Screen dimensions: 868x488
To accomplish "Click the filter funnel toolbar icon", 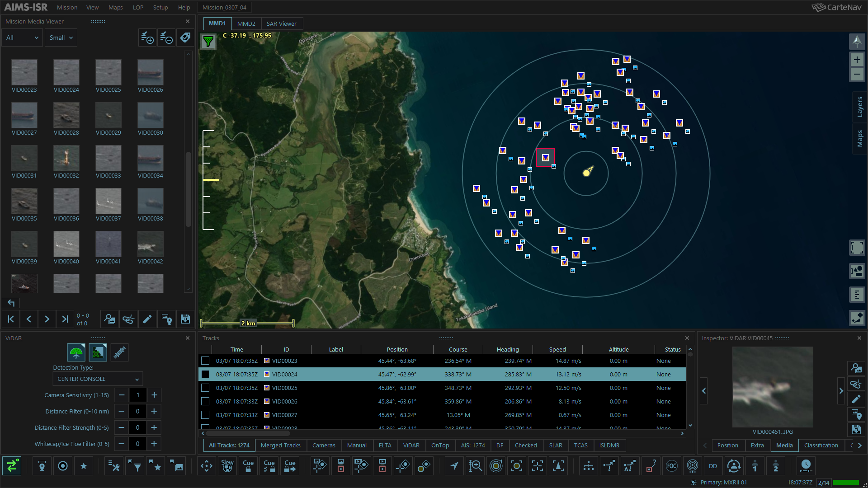I will pyautogui.click(x=135, y=466).
